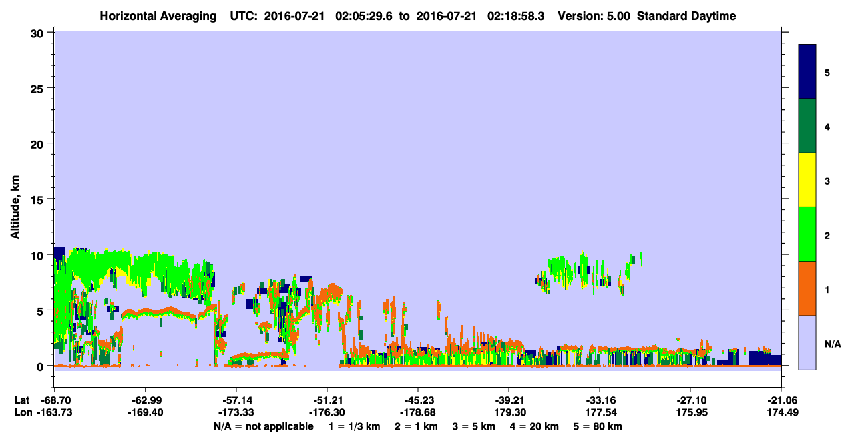Screen dimensions: 868x445
Task: Select the longitude label 179.30
Action: 509,413
